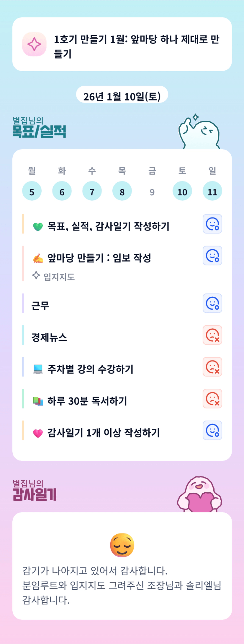Image resolution: width=244 pixels, height=644 pixels.
Task: Click the writing hand emoji icon
Action: pos(38,258)
